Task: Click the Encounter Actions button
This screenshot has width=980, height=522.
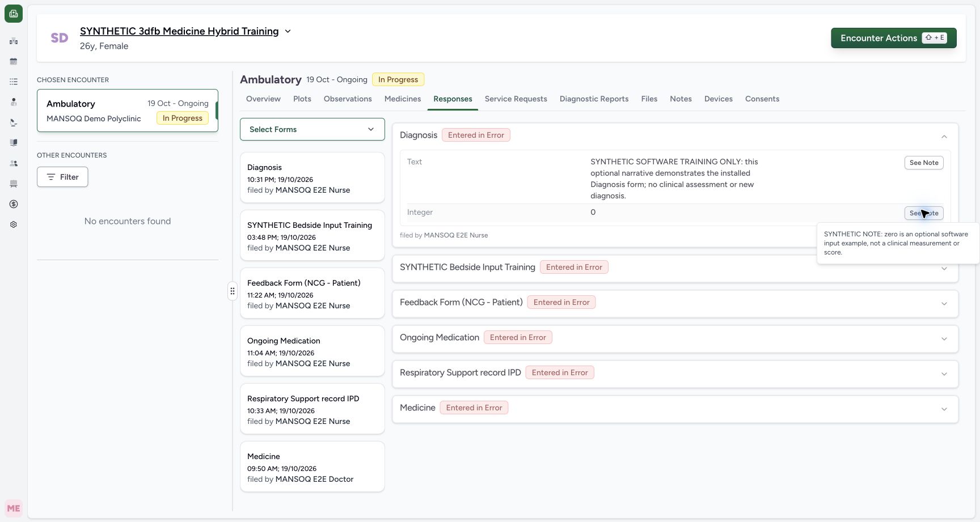Action: (x=894, y=38)
